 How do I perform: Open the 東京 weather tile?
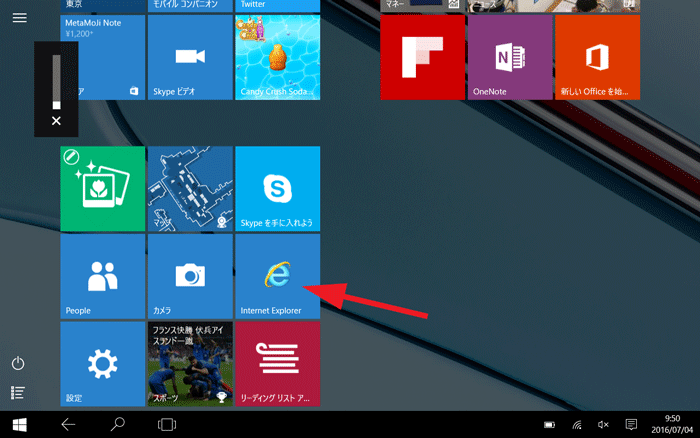tap(103, 6)
